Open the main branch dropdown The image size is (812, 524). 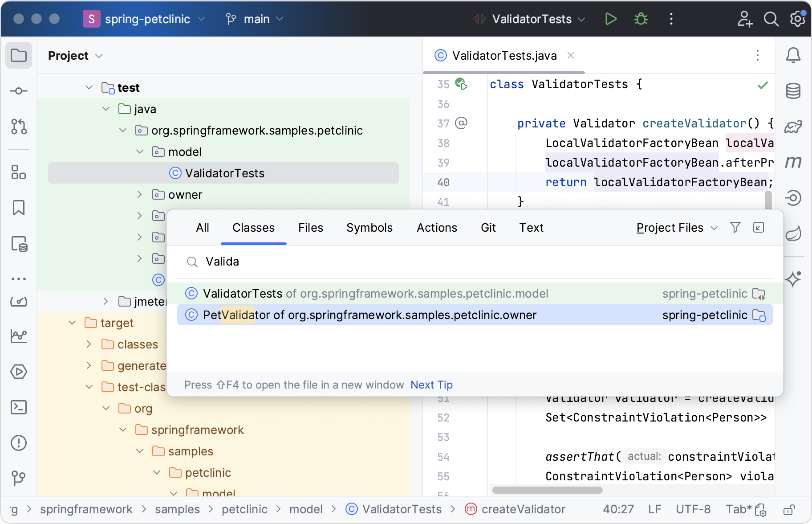tap(255, 19)
